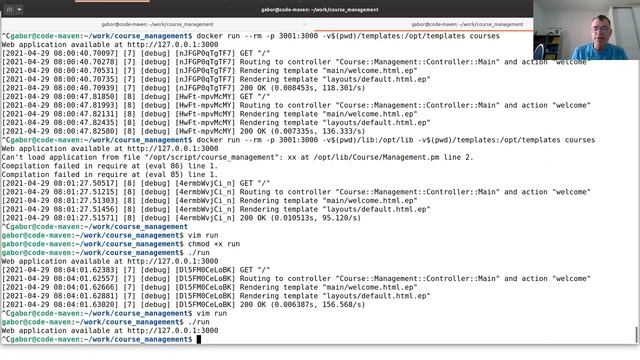Click the terminal window title in the title bar

pos(320,9)
